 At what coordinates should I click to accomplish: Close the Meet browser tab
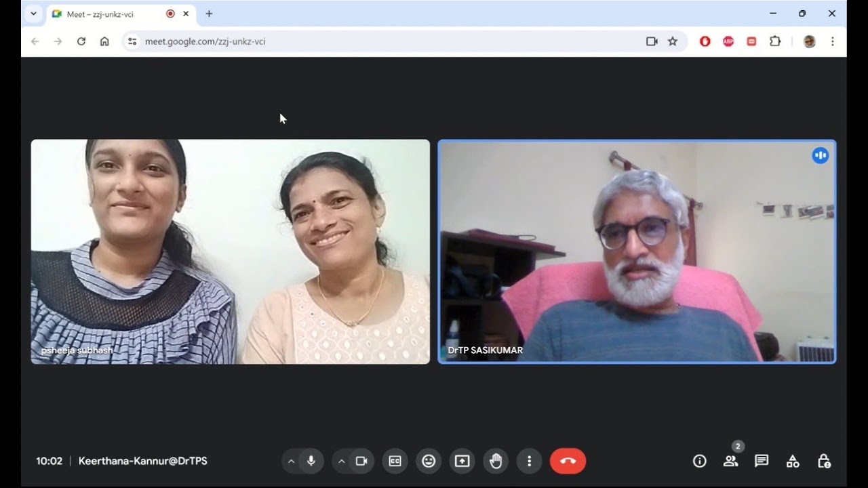tap(186, 14)
